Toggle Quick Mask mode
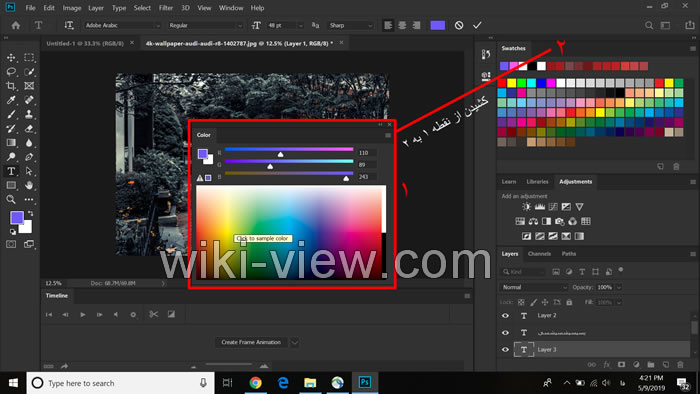 (11, 244)
